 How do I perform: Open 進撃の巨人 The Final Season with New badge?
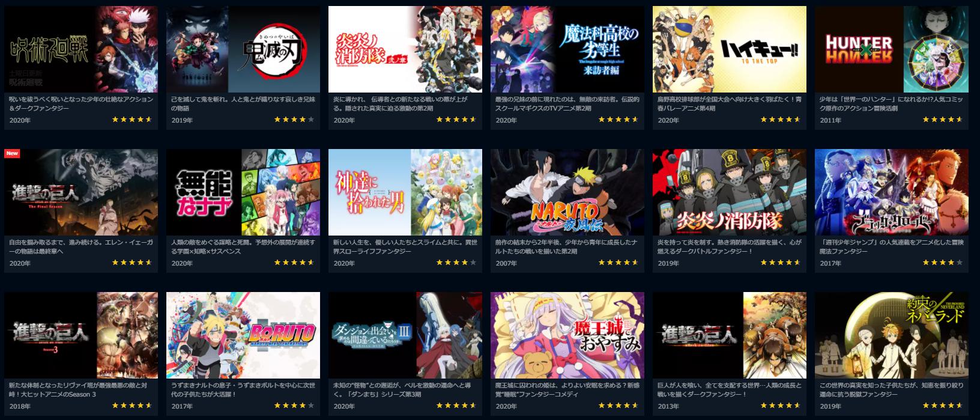[x=81, y=192]
